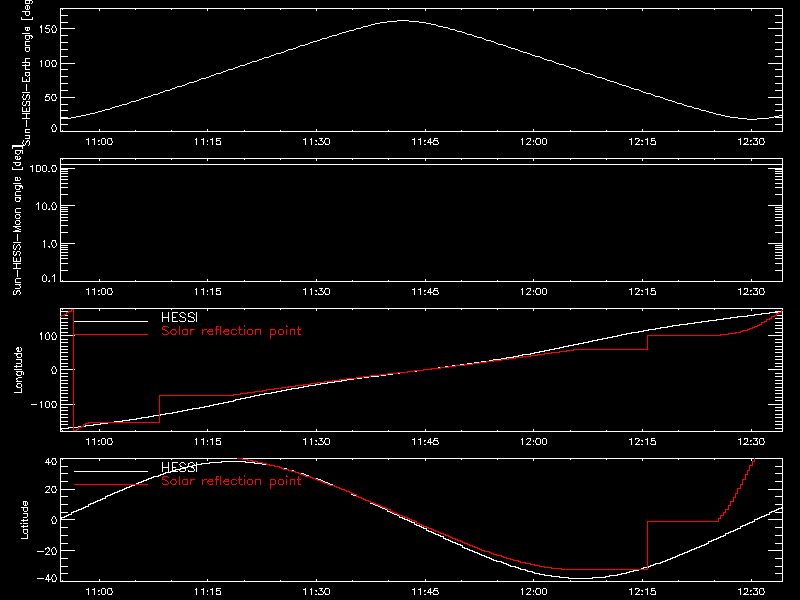The image size is (800, 600).
Task: Select the Sun-HESSI-Moon angle axis title
Action: [17, 220]
